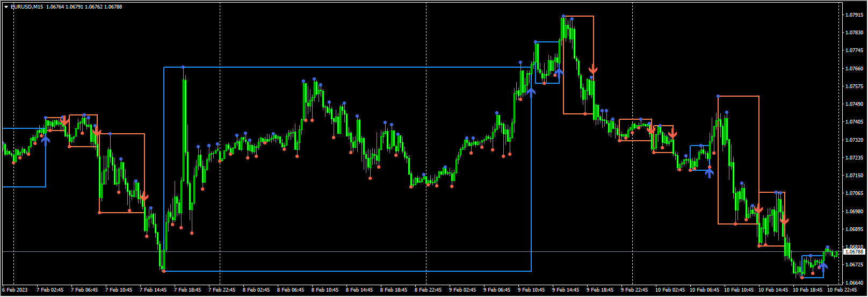This screenshot has height=297, width=868.
Task: Click the open price value 1.06764
Action: coord(54,7)
